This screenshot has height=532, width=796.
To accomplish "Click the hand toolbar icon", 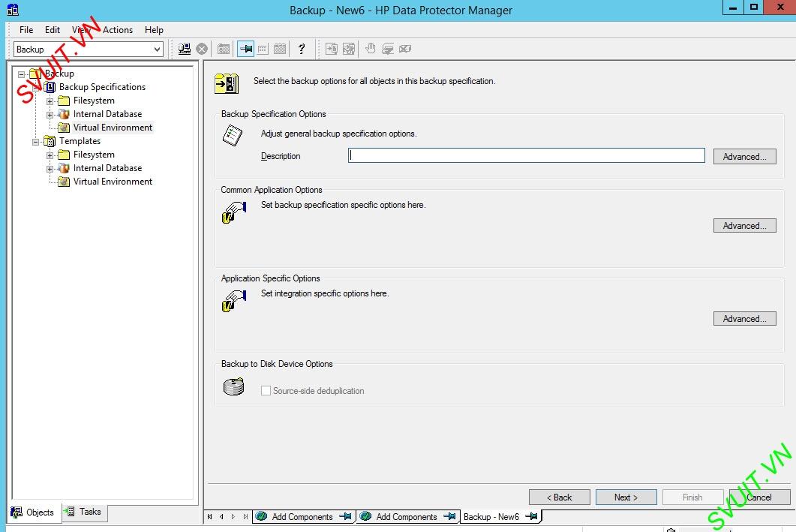I will 371,49.
